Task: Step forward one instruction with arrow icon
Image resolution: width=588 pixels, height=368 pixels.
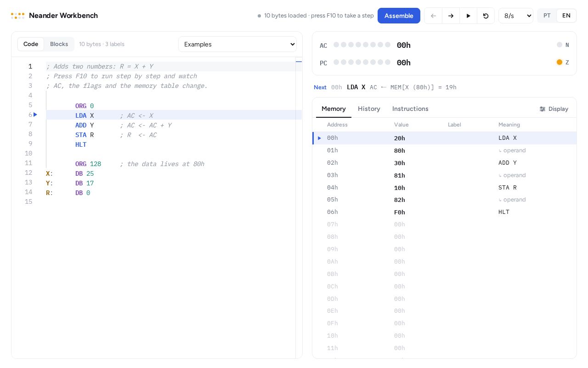Action: pos(451,16)
